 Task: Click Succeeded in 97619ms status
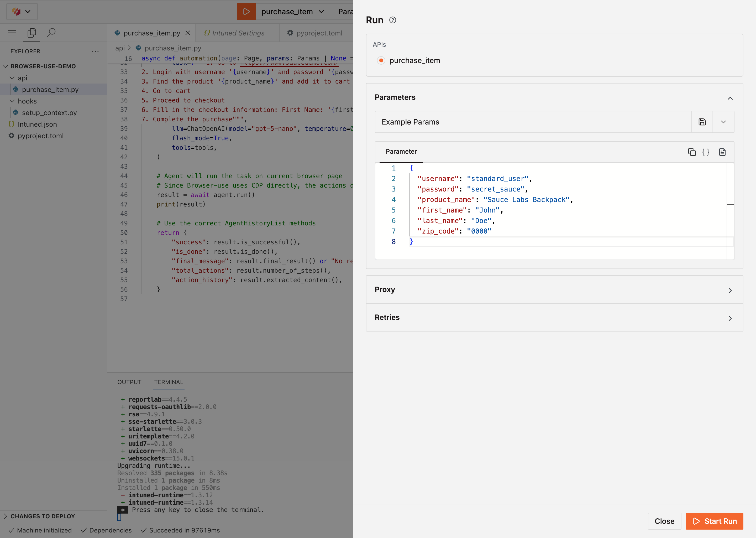180,530
